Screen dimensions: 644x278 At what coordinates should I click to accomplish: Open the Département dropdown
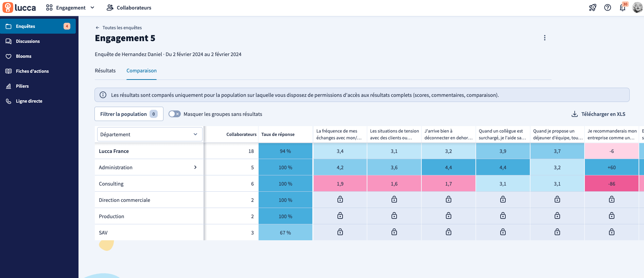coord(150,134)
